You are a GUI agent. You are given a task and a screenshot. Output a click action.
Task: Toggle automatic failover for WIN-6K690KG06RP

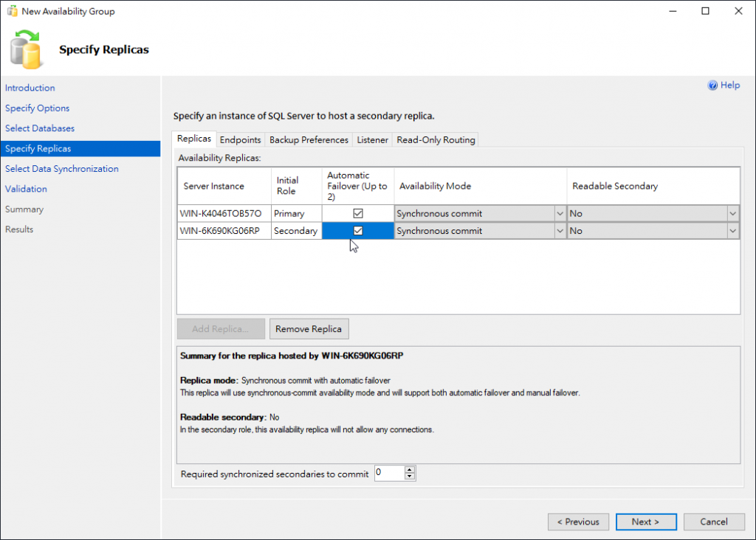[358, 231]
